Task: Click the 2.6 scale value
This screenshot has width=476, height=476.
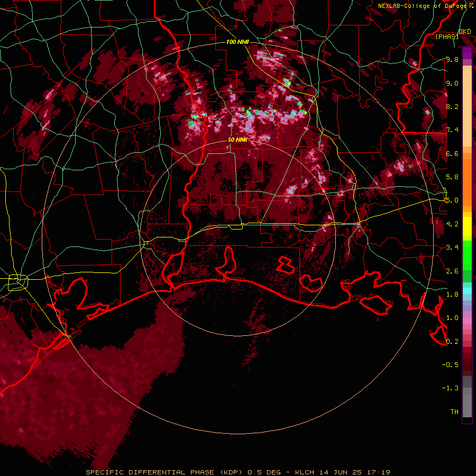Action: pyautogui.click(x=452, y=271)
